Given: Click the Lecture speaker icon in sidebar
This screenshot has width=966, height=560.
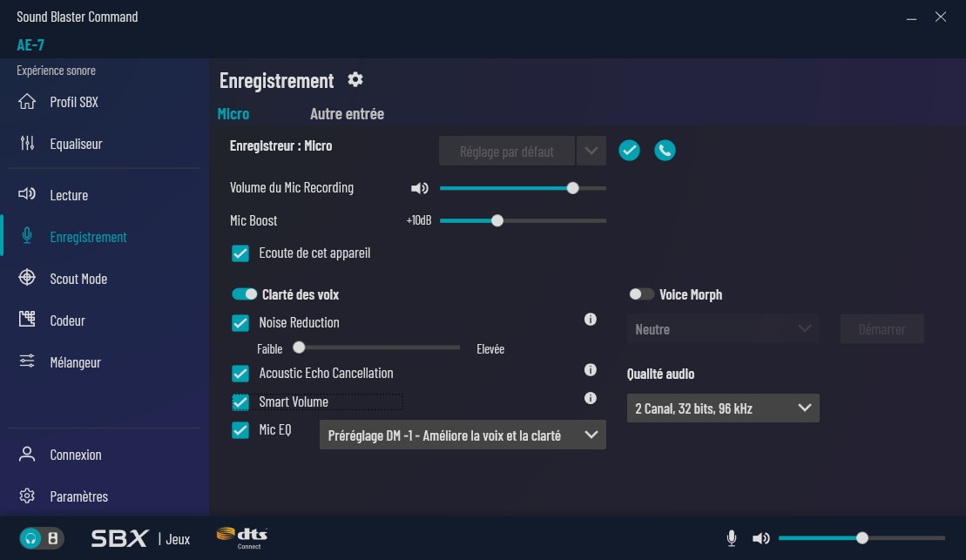Looking at the screenshot, I should tap(27, 195).
